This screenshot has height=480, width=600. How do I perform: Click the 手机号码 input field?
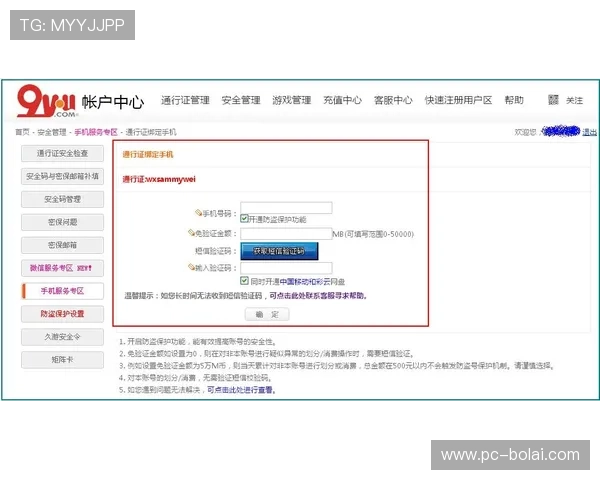click(x=286, y=207)
